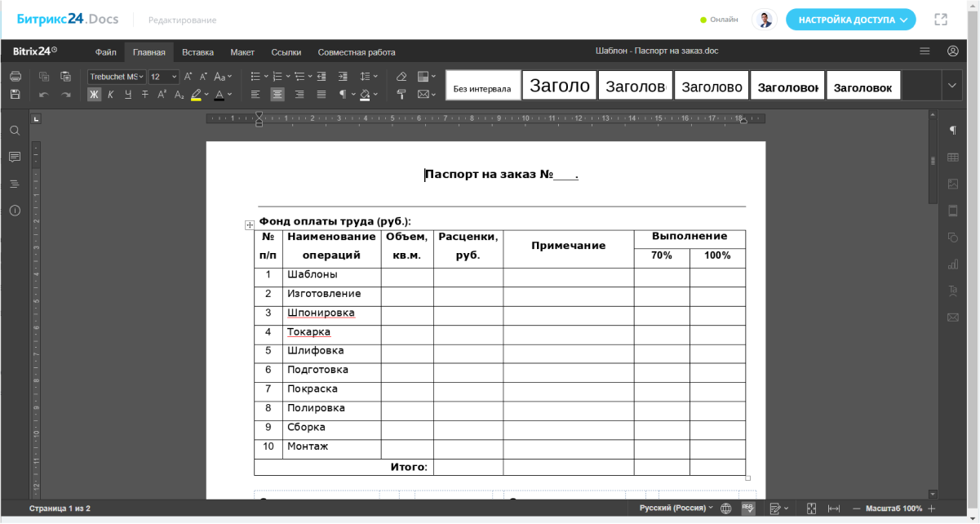Click the Clear style eraser icon

point(401,77)
